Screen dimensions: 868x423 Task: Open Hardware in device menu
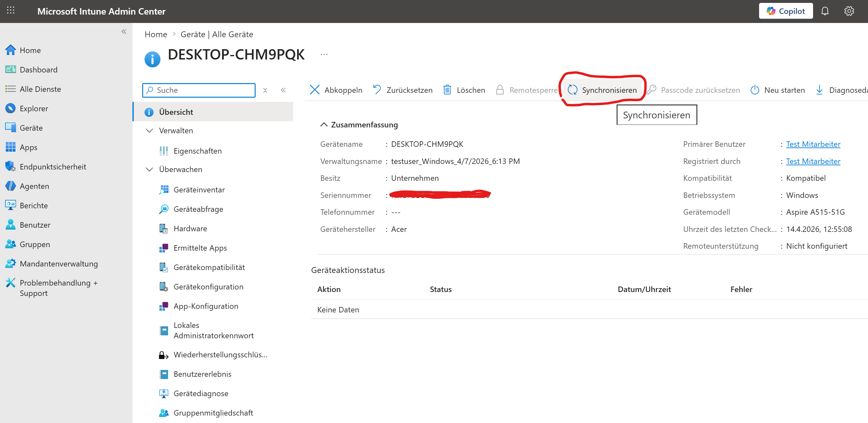[190, 228]
